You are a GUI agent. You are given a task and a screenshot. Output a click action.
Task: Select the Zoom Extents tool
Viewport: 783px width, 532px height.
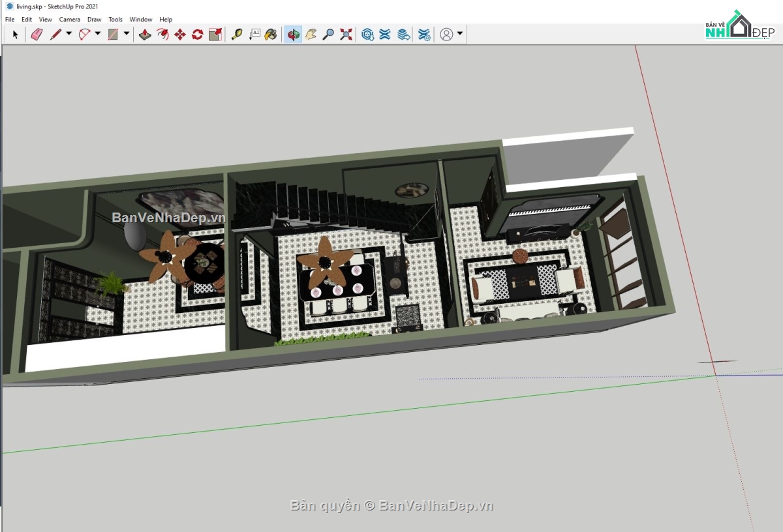345,35
